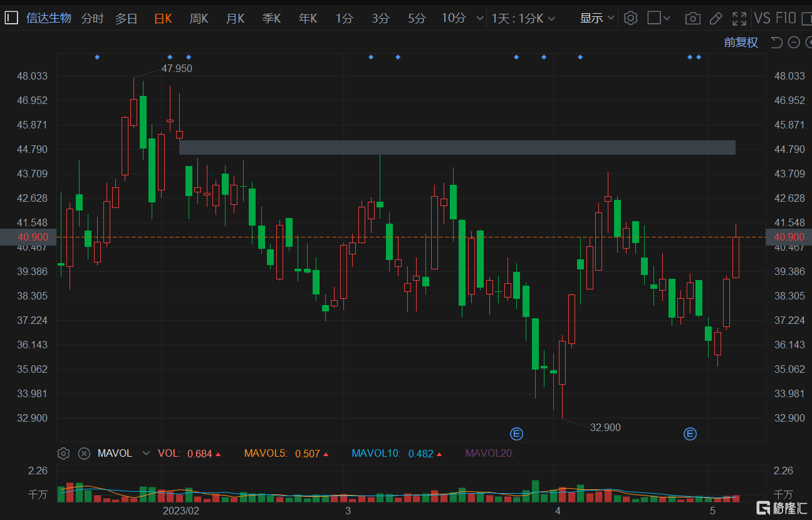This screenshot has width=812, height=520.
Task: Expand the minute-period dropdown after 10分
Action: coord(481,18)
